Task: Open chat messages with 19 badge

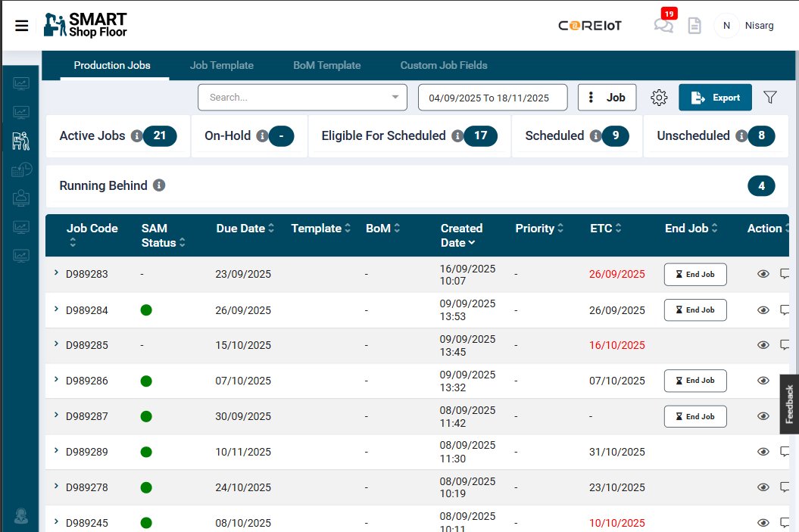Action: (663, 26)
